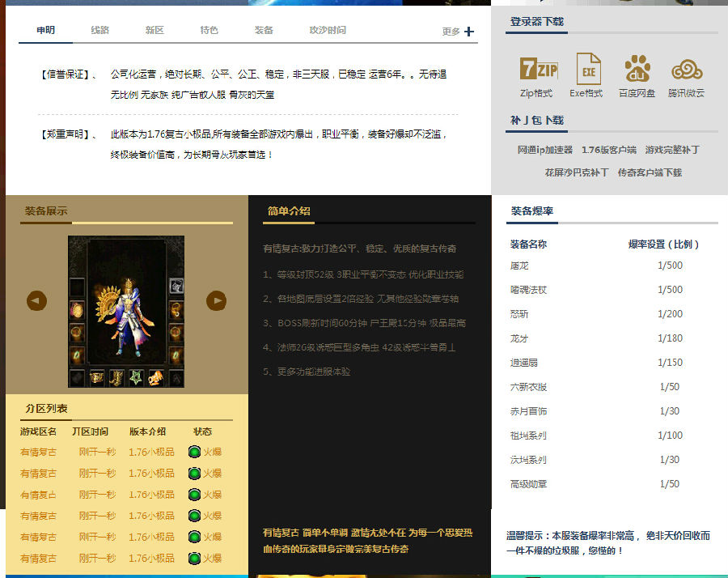728x578 pixels.
Task: Switch to the 申明 tab
Action: 45,30
